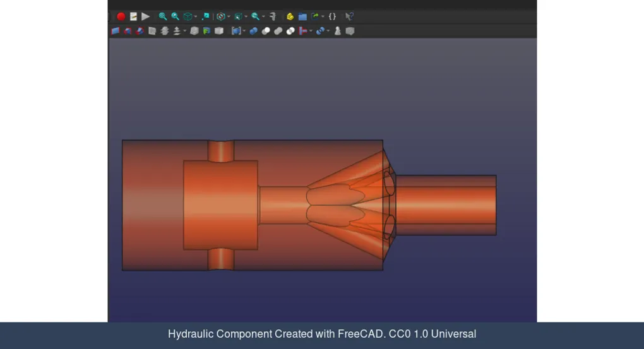Select the caliper measure tool

(273, 16)
